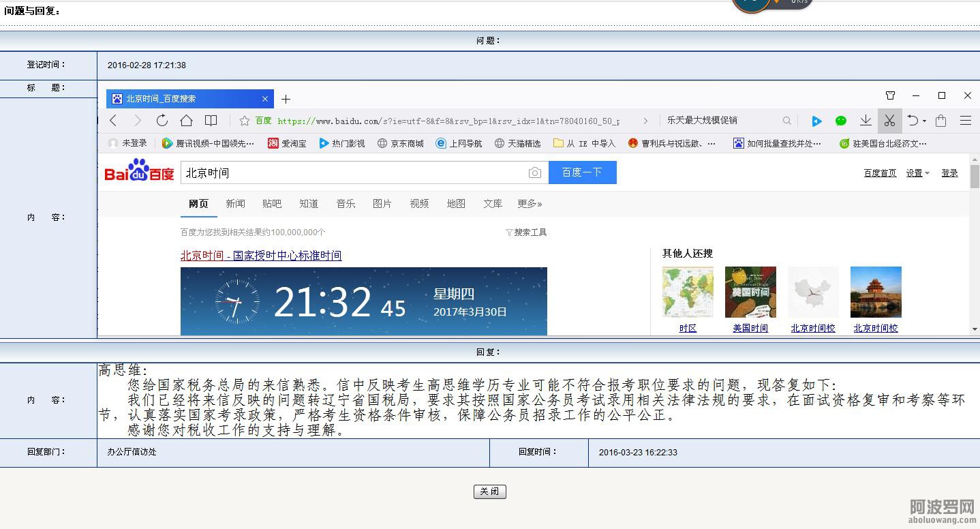This screenshot has width=980, height=529.
Task: Open 百度首页 link
Action: coord(881,173)
